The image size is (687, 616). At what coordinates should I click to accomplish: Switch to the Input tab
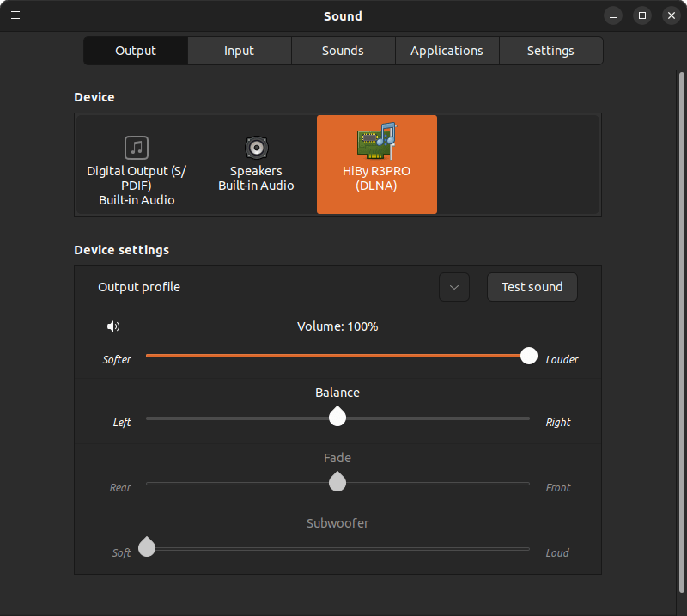tap(239, 51)
